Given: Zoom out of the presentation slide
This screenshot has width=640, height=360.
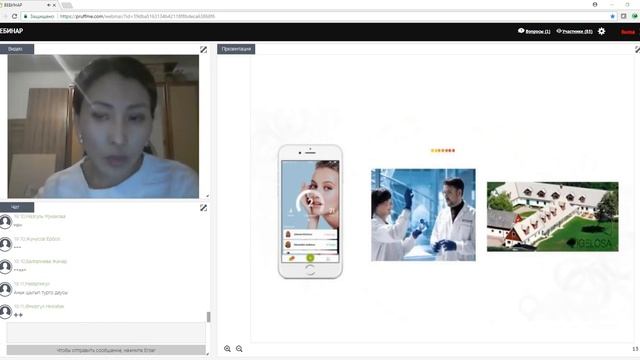Looking at the screenshot, I should coord(239,349).
